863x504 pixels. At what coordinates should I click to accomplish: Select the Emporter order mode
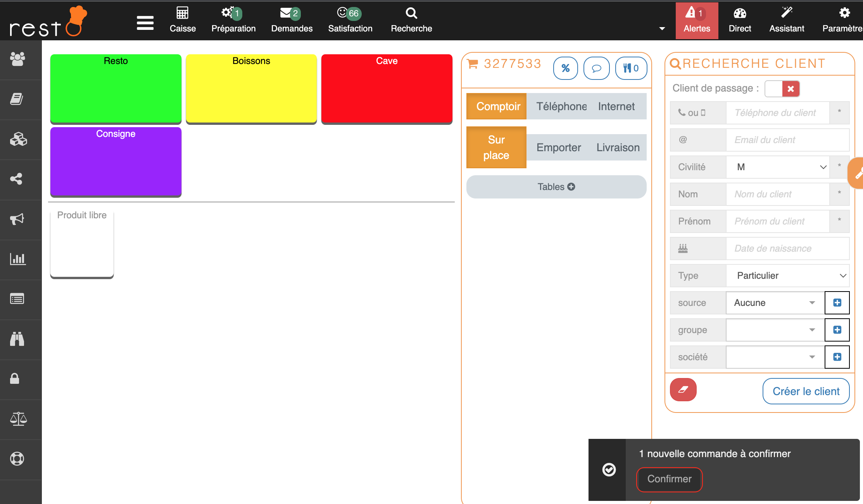[x=558, y=147]
